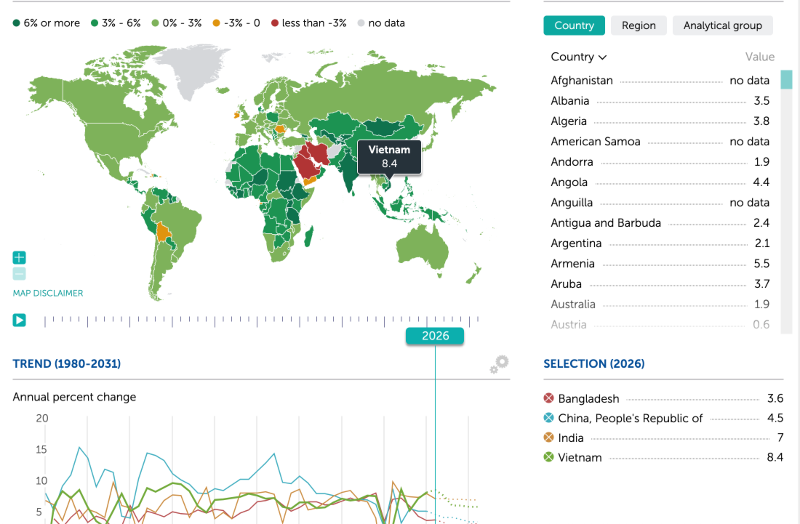Remove China from the selection
Viewport: 800px width, 524px height.
pos(548,418)
